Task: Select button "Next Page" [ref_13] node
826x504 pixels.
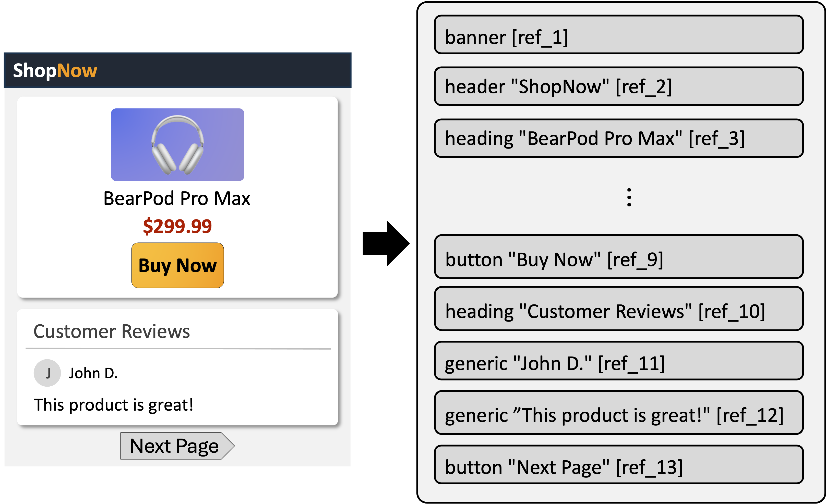Action: [x=619, y=464]
